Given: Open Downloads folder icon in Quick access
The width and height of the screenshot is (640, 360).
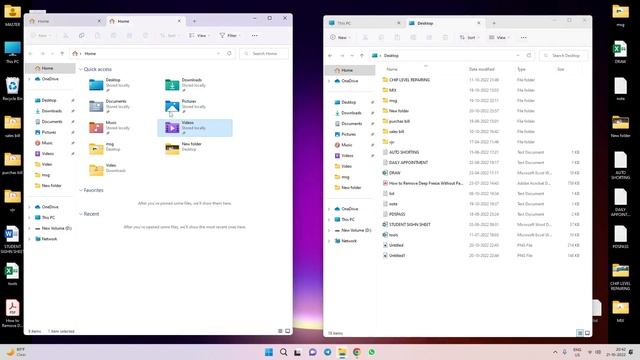Looking at the screenshot, I should click(172, 84).
